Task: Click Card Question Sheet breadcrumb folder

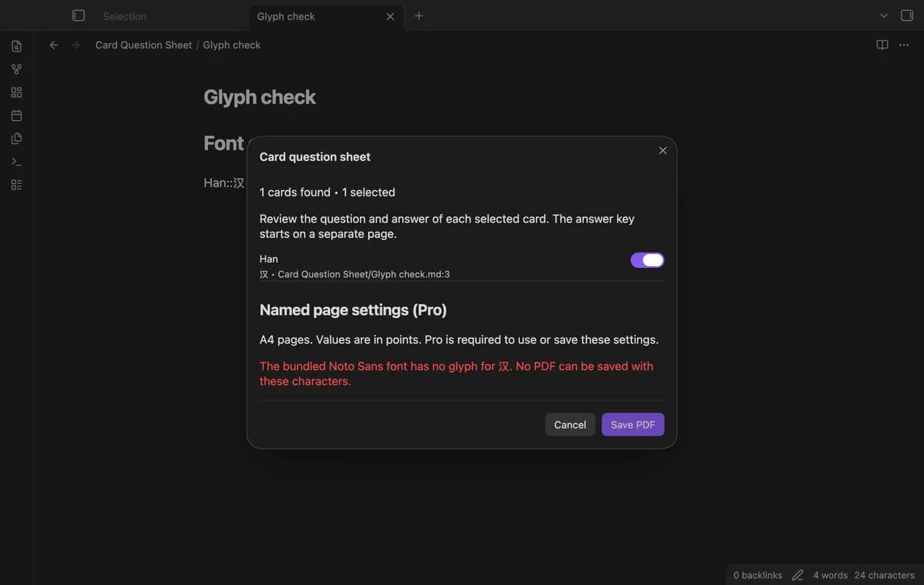Action: (144, 45)
